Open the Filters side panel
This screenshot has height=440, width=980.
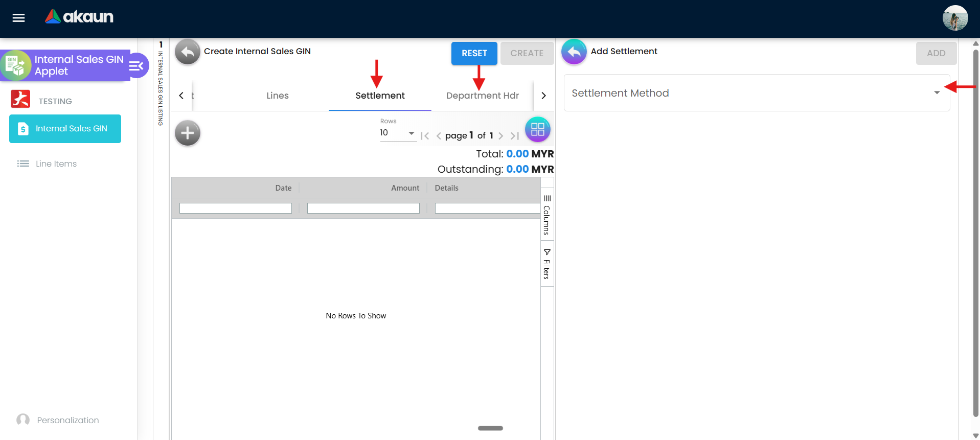coord(547,264)
